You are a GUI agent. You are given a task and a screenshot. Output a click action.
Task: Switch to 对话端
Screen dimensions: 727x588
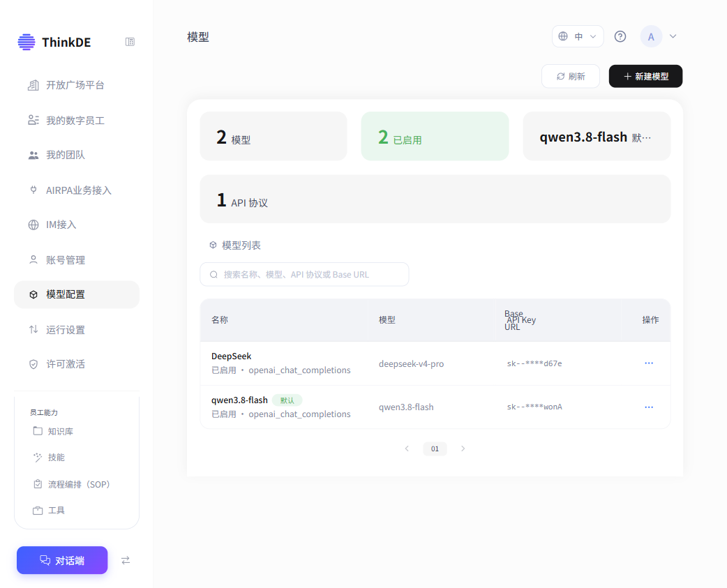[x=62, y=561]
